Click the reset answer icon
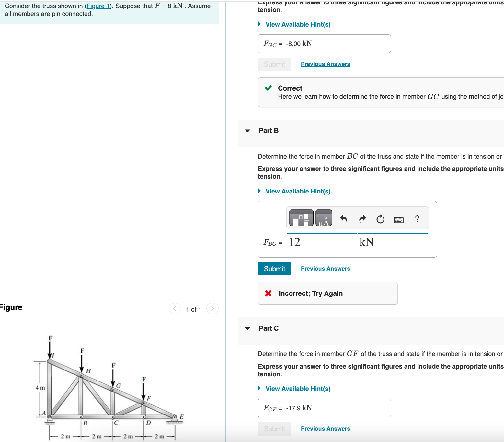504x442 pixels. click(x=380, y=219)
